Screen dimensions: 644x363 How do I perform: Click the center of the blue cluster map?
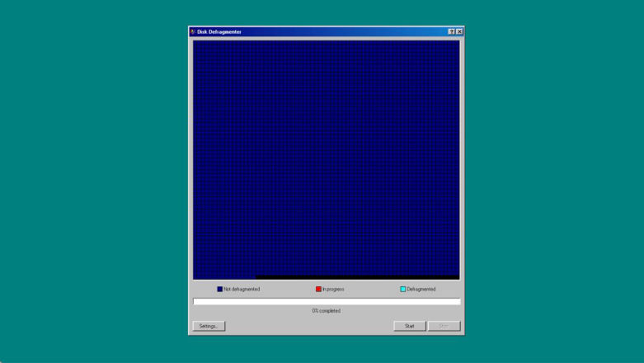click(327, 159)
